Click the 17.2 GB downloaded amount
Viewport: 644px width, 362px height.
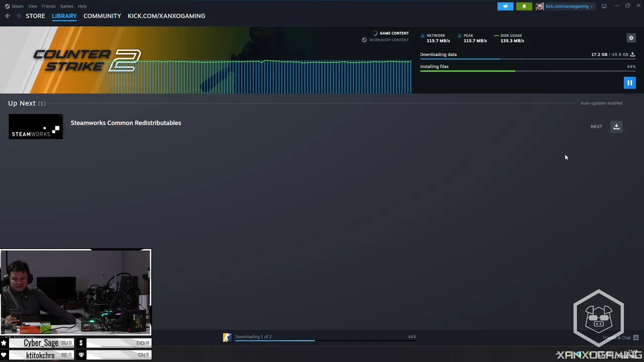pyautogui.click(x=599, y=54)
